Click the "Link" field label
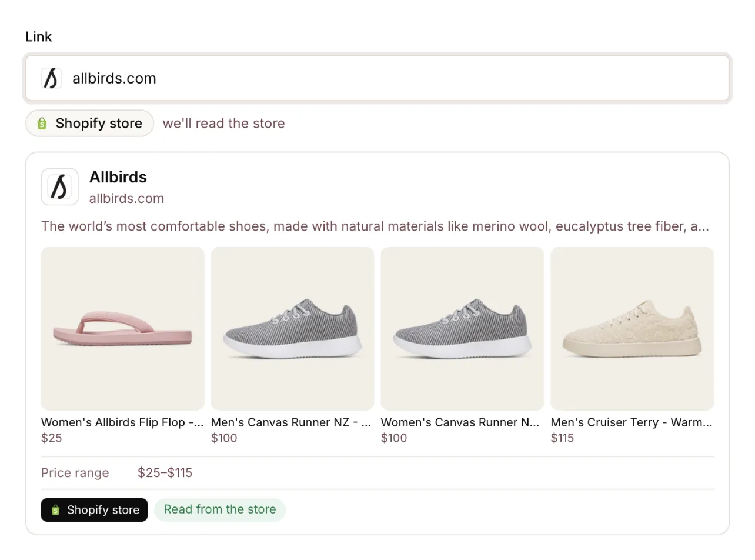Viewport: 755px width, 560px height. tap(39, 36)
